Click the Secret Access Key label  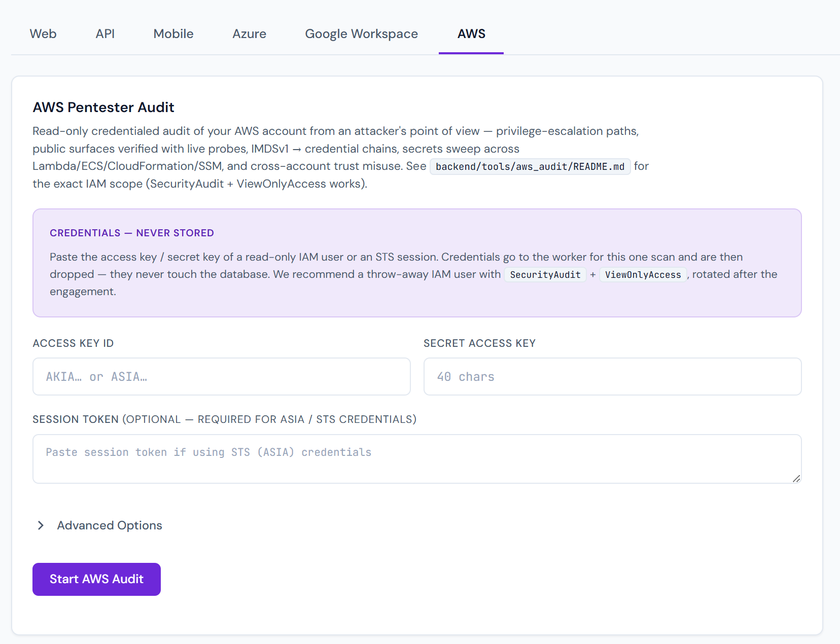coord(479,343)
